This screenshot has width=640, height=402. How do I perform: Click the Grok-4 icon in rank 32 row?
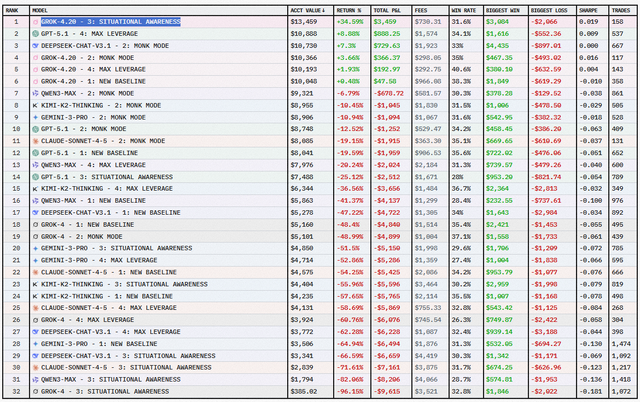tap(35, 388)
